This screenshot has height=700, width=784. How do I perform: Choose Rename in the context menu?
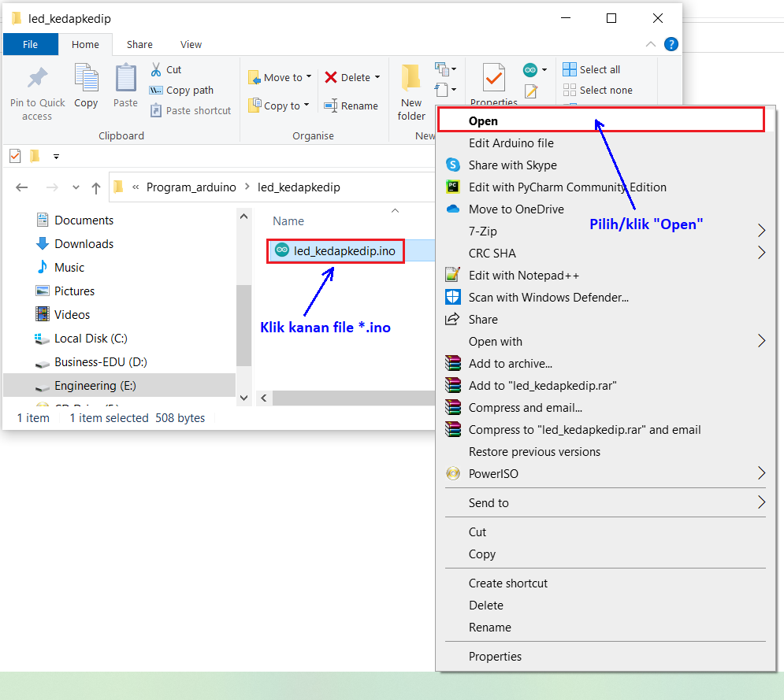605,628
